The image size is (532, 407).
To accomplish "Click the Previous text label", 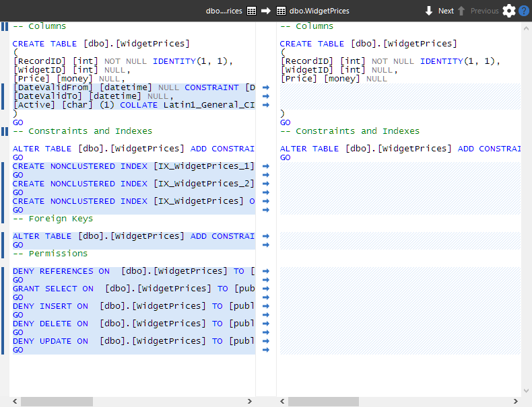I will click(x=484, y=11).
